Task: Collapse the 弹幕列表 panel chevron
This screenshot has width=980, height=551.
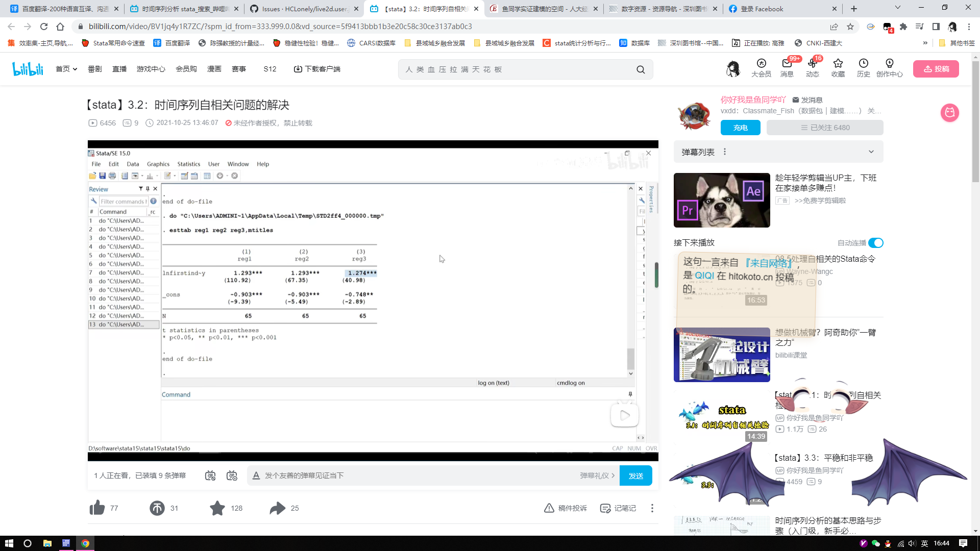Action: (871, 152)
